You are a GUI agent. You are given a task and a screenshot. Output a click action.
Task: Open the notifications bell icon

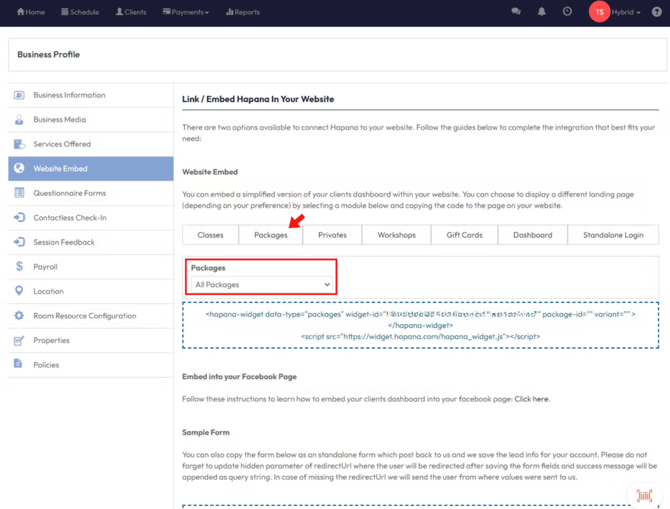coord(541,12)
